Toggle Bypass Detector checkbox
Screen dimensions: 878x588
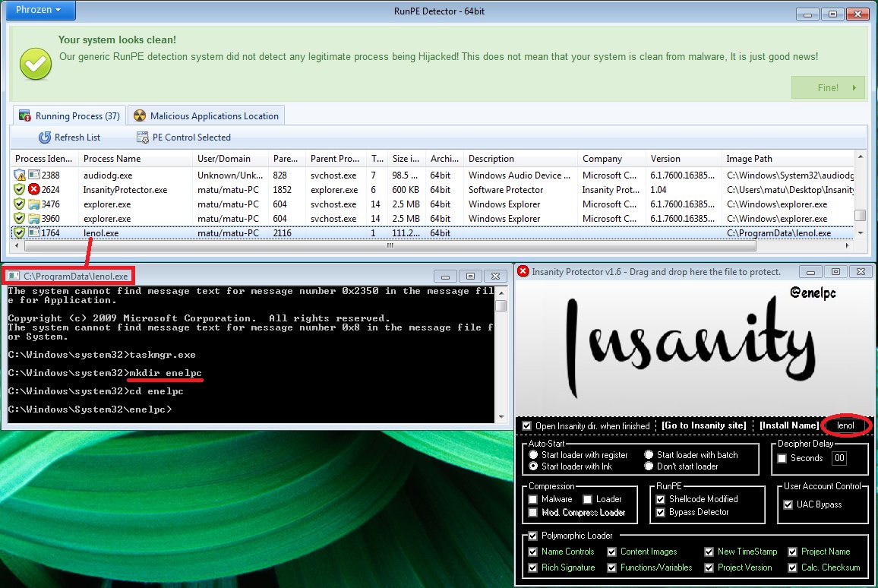pos(660,512)
